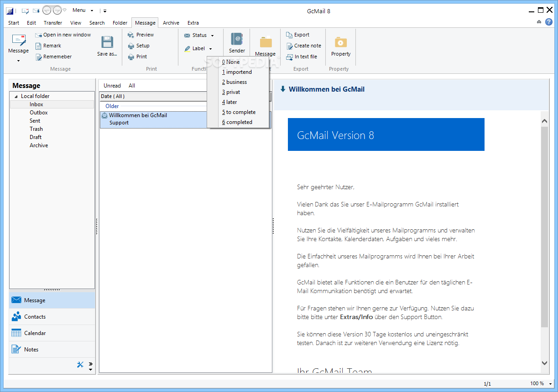Open the Archive ribbon tab

[171, 23]
